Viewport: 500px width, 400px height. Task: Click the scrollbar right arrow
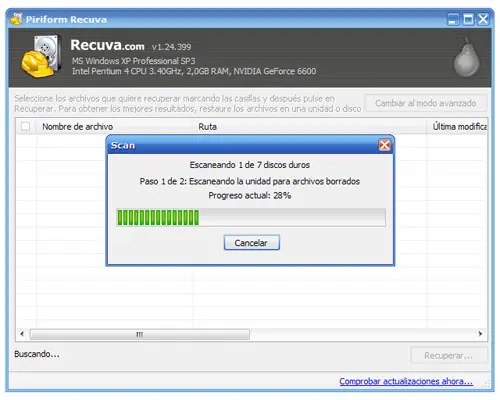point(480,334)
